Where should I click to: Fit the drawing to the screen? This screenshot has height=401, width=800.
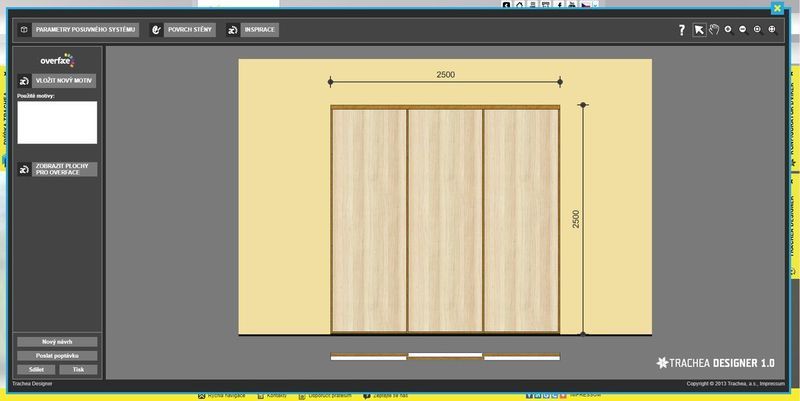coord(772,30)
